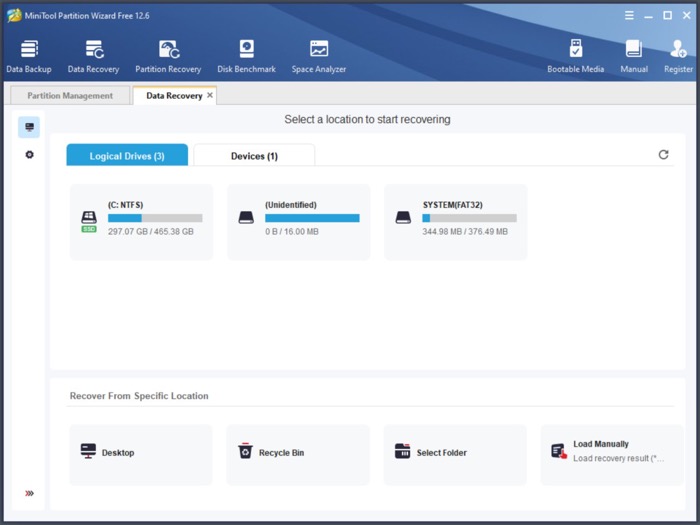Recover from Desktop
Viewport: 700px width, 525px height.
click(x=141, y=454)
